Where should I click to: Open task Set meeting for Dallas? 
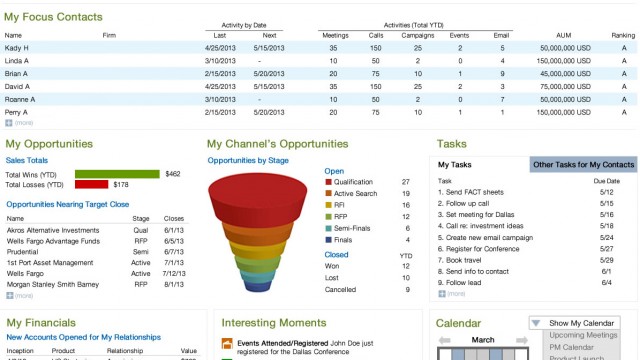476,215
